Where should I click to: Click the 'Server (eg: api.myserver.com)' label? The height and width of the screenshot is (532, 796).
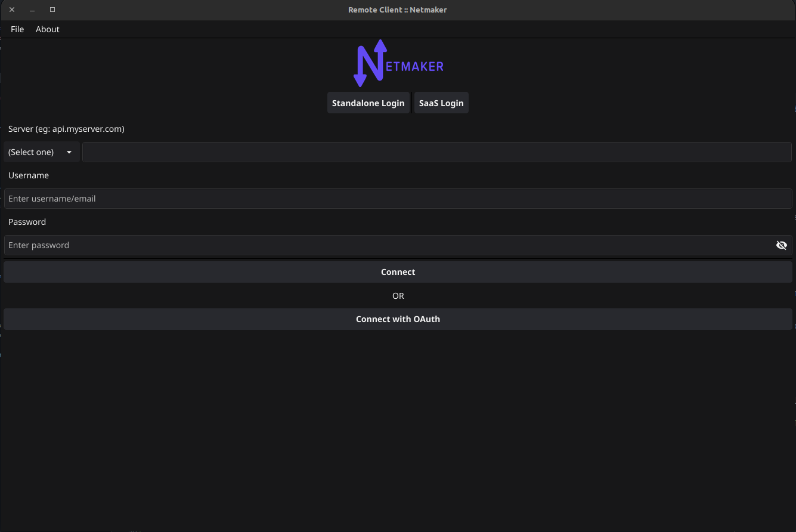point(66,129)
